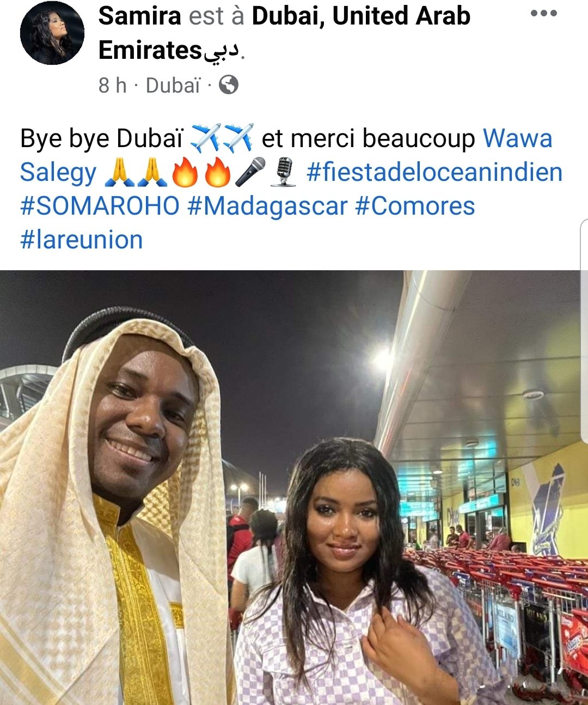Open the three-dot post options menu
588x705 pixels.
tap(543, 14)
